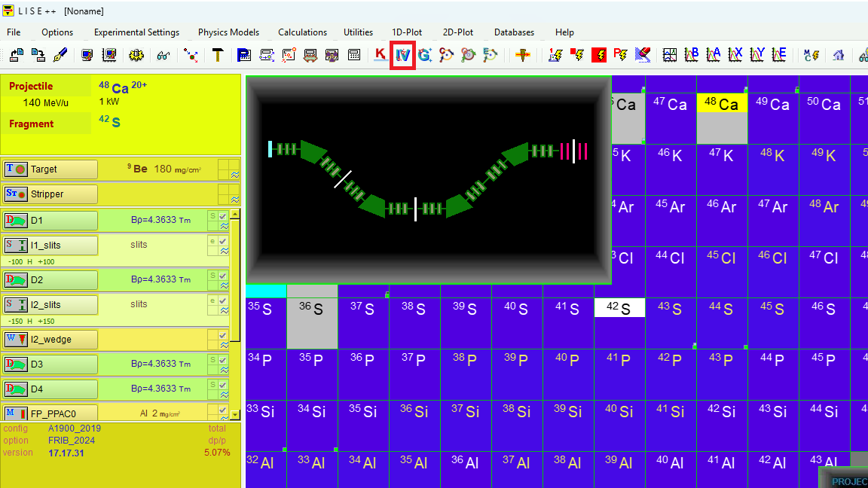Click the eyeglasses icon in toolbar
Viewport: 868px width, 488px height.
[x=163, y=55]
